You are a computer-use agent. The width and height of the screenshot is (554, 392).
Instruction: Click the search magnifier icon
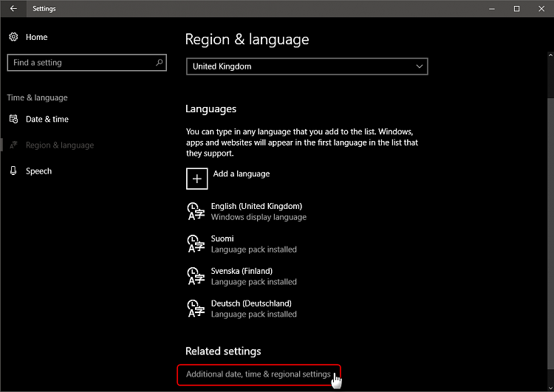pyautogui.click(x=160, y=63)
